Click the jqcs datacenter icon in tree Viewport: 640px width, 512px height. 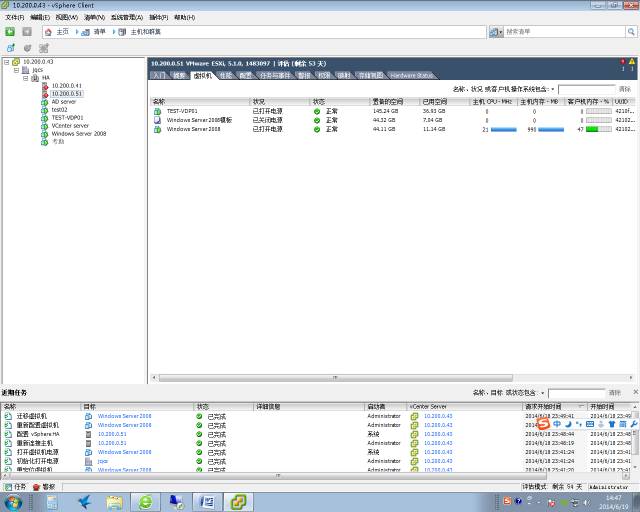coord(25,70)
